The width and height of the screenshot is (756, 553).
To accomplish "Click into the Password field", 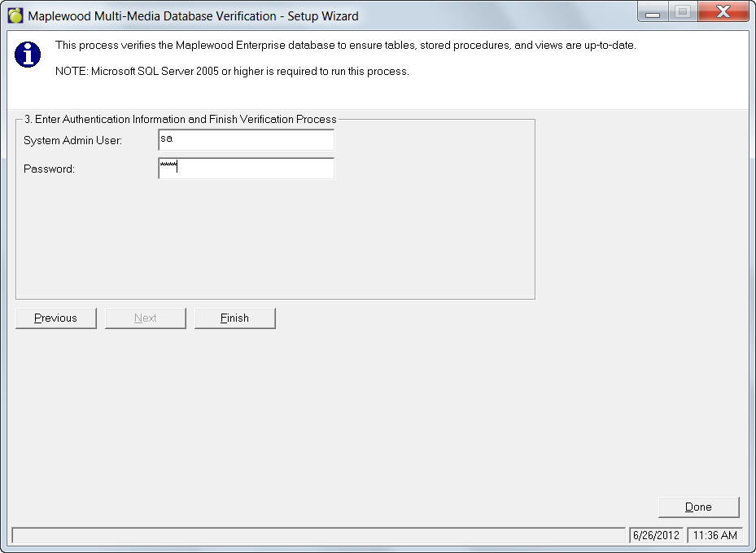I will click(x=246, y=169).
